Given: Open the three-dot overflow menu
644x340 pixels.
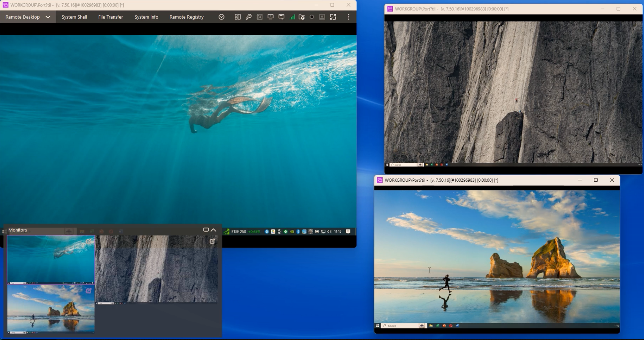Looking at the screenshot, I should tap(348, 17).
